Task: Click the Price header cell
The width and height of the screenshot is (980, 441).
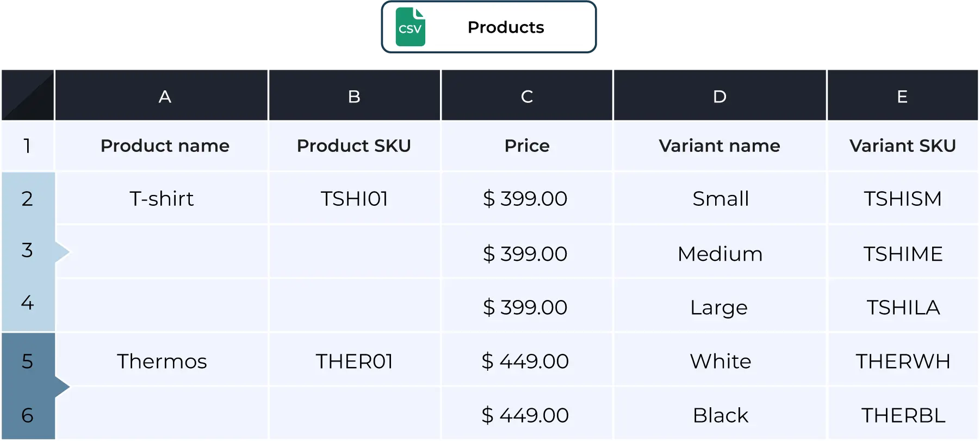Action: tap(527, 146)
